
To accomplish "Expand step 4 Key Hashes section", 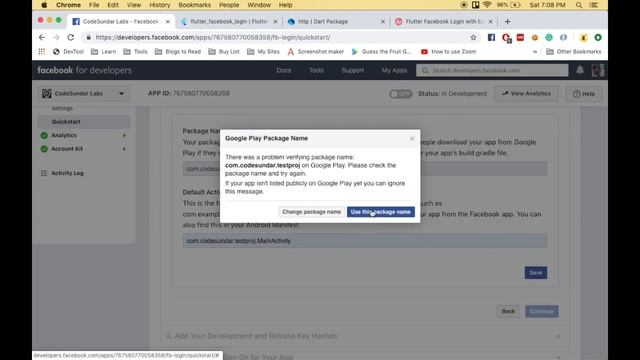I will click(558, 336).
